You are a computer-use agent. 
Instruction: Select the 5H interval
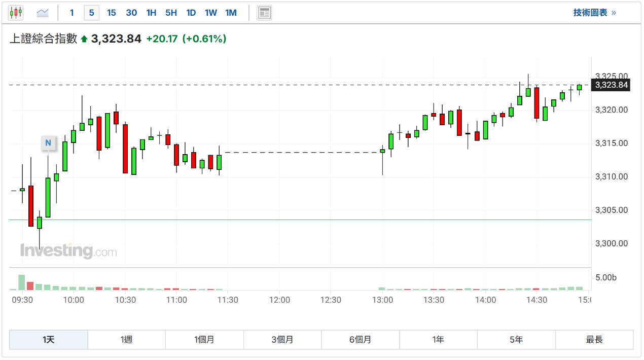[x=171, y=13]
